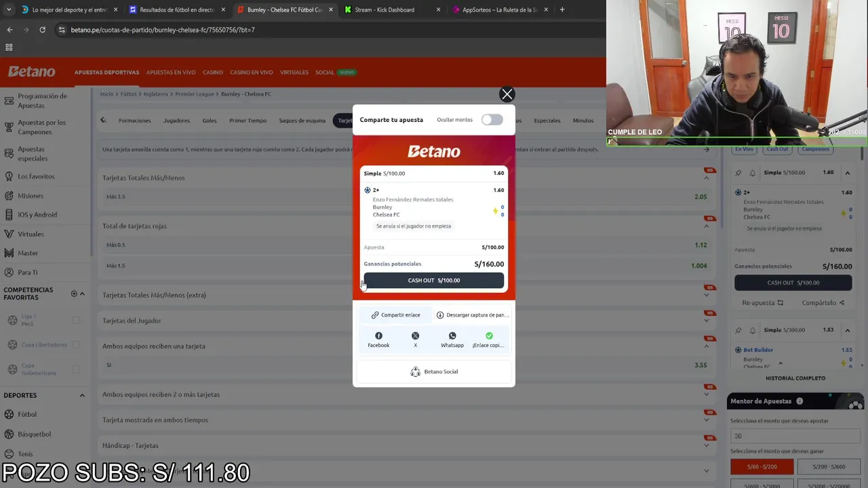This screenshot has height=488, width=868.
Task: Open Casino menu item
Action: click(x=212, y=73)
